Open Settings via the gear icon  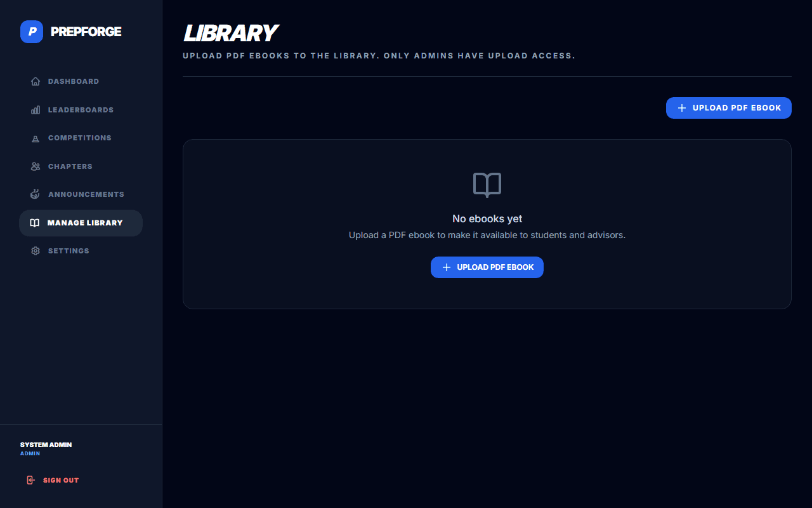(x=36, y=250)
